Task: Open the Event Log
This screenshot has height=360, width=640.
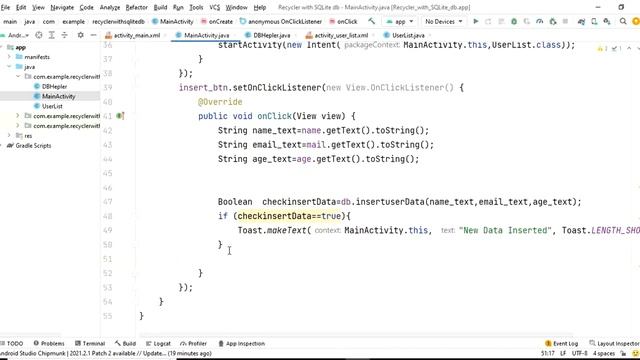Action: pyautogui.click(x=562, y=343)
